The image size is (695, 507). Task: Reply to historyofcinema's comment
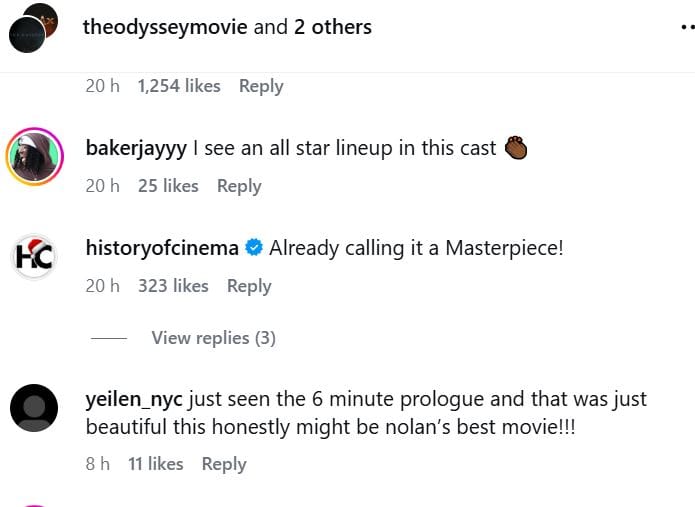pyautogui.click(x=249, y=286)
